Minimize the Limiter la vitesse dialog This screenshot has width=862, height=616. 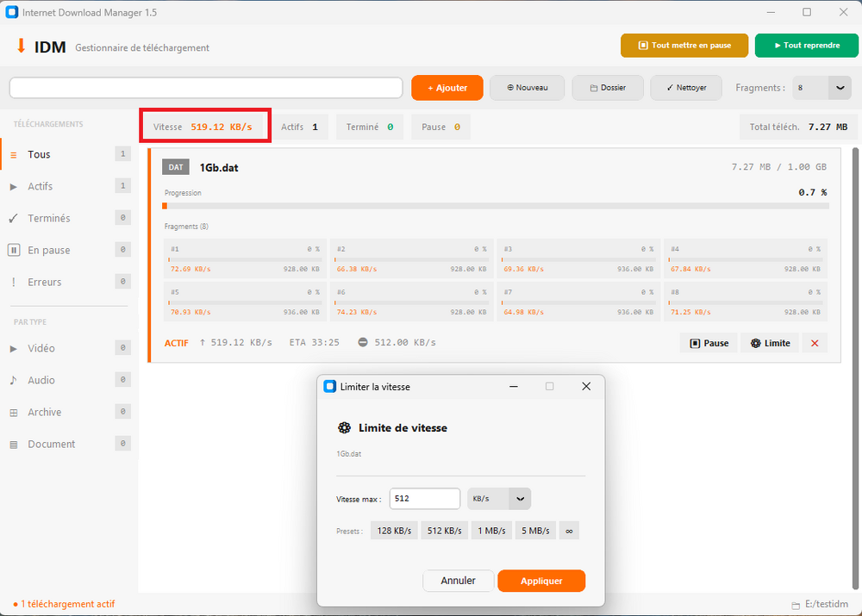[514, 386]
